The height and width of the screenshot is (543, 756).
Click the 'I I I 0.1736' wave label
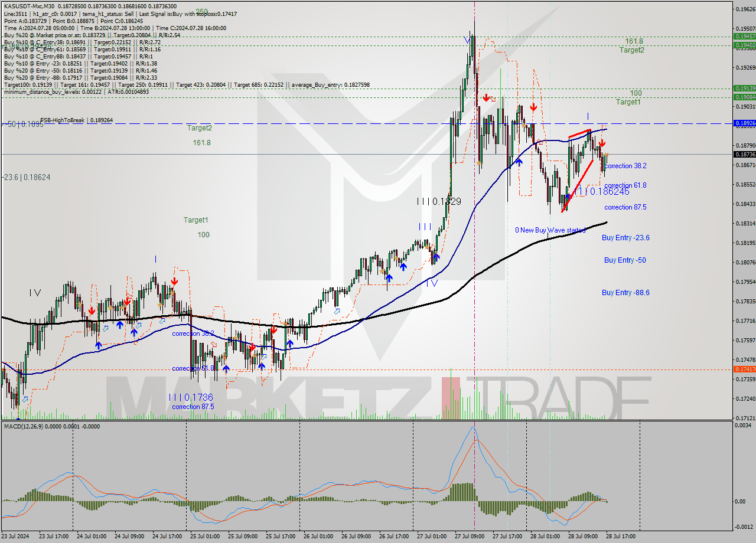[191, 397]
